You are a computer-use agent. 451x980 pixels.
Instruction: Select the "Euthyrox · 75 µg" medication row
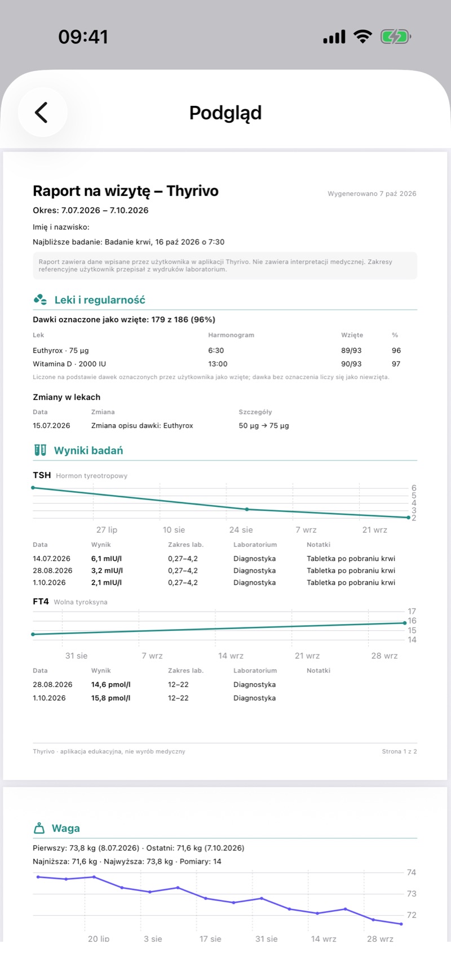(225, 350)
